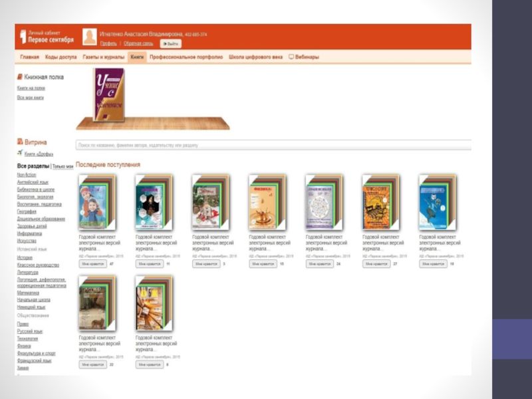This screenshot has height=399, width=532.
Task: Open the Физика magazine cover thumbnail
Action: pyautogui.click(x=267, y=203)
